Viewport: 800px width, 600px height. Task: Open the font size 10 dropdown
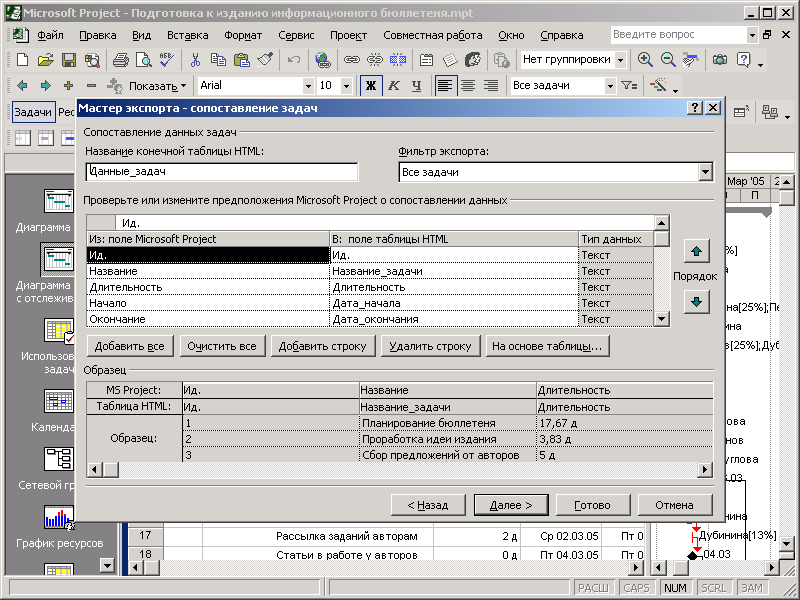[x=346, y=86]
